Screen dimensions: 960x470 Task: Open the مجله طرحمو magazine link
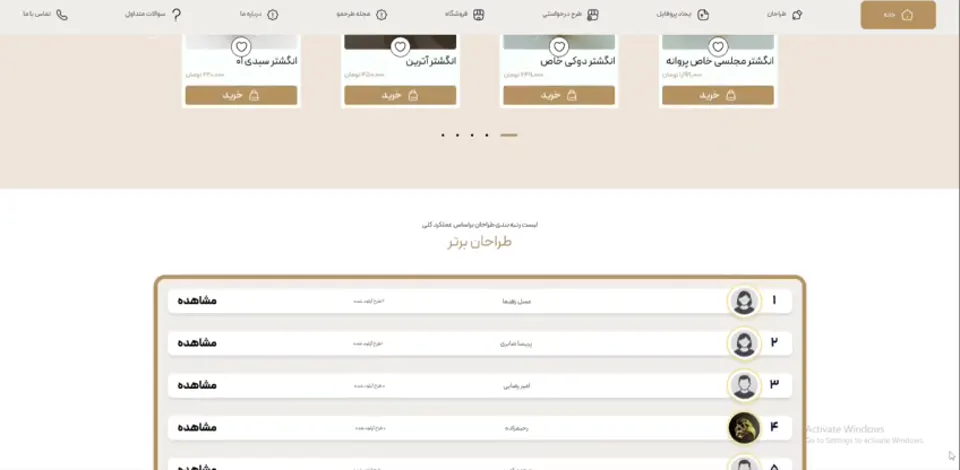[362, 15]
